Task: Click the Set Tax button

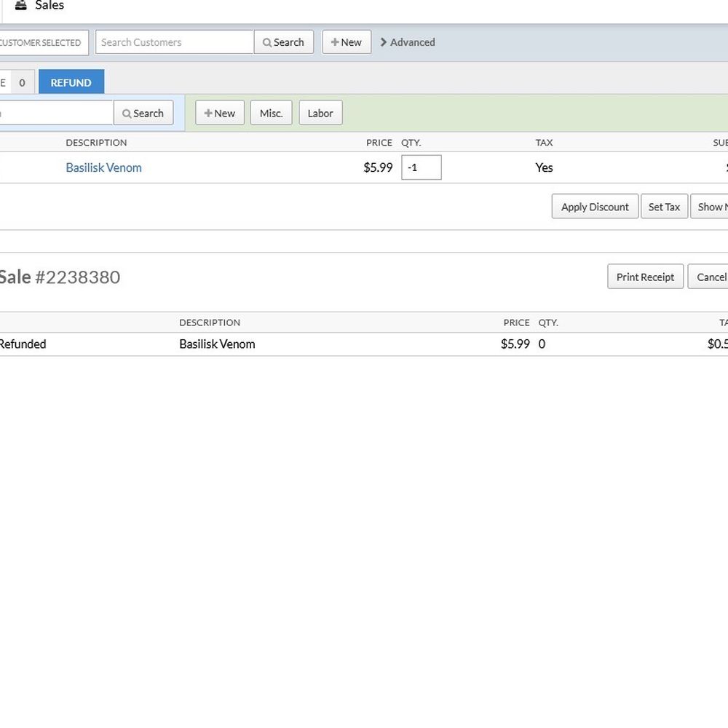Action: point(664,207)
